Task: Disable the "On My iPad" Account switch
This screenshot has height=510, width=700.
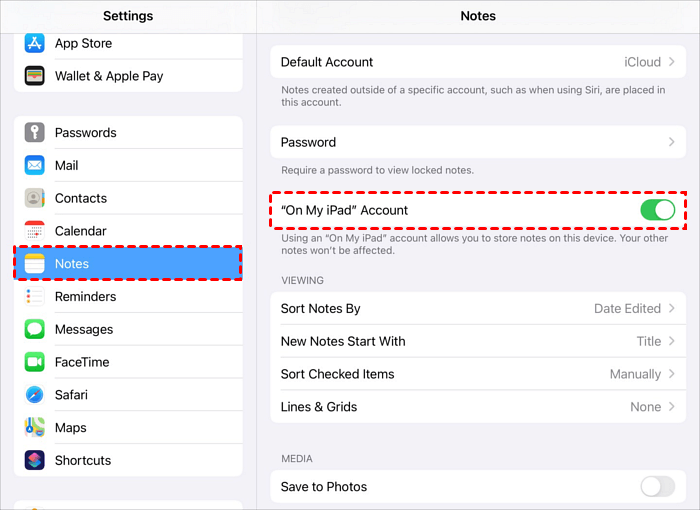Action: pos(657,210)
